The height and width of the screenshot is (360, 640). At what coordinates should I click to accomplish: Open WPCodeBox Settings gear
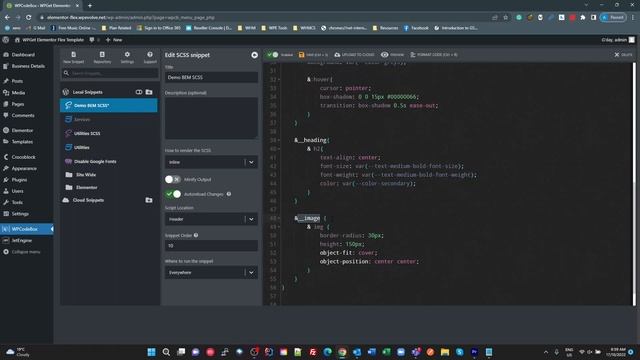(127, 57)
